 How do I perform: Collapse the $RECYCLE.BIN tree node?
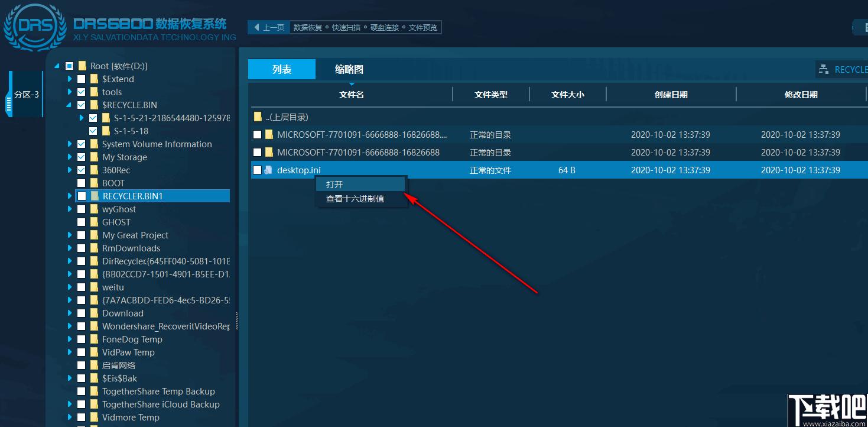(69, 105)
